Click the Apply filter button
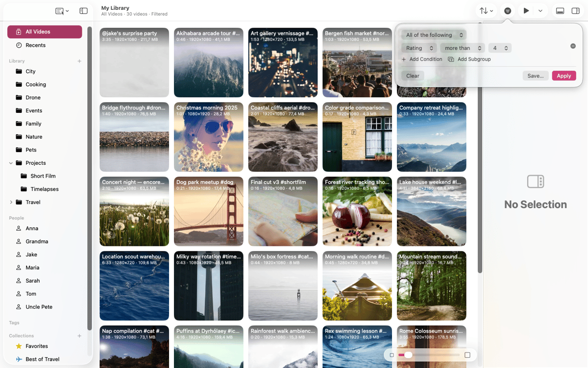This screenshot has height=368, width=588. pyautogui.click(x=564, y=76)
